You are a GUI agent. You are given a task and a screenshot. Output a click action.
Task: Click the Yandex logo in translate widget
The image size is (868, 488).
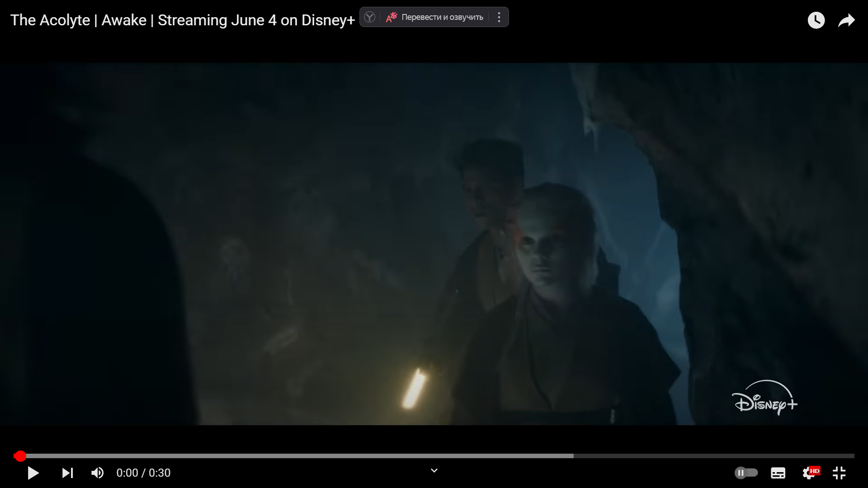[369, 17]
